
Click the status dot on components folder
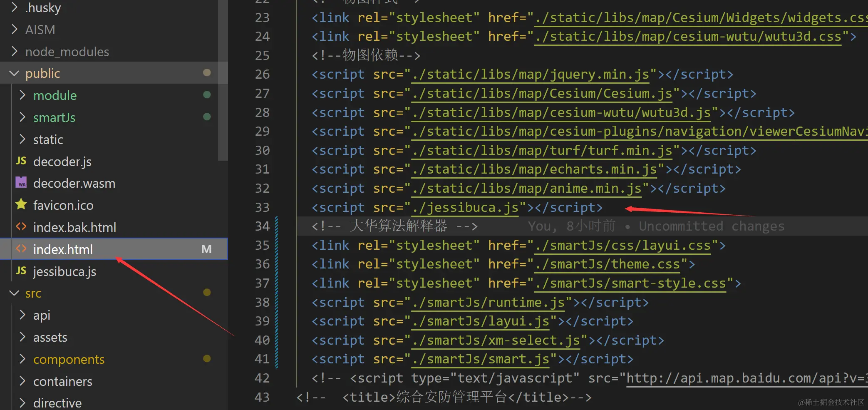[x=206, y=359]
